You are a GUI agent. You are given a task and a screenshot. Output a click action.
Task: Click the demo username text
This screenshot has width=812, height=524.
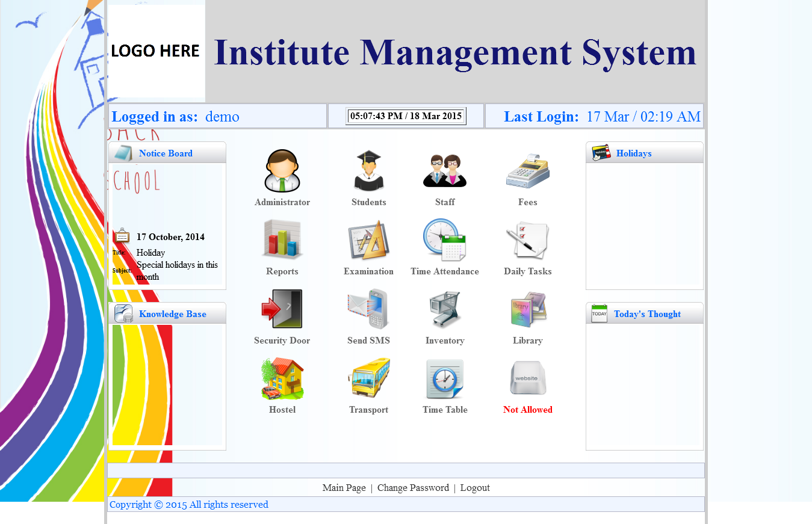(222, 117)
